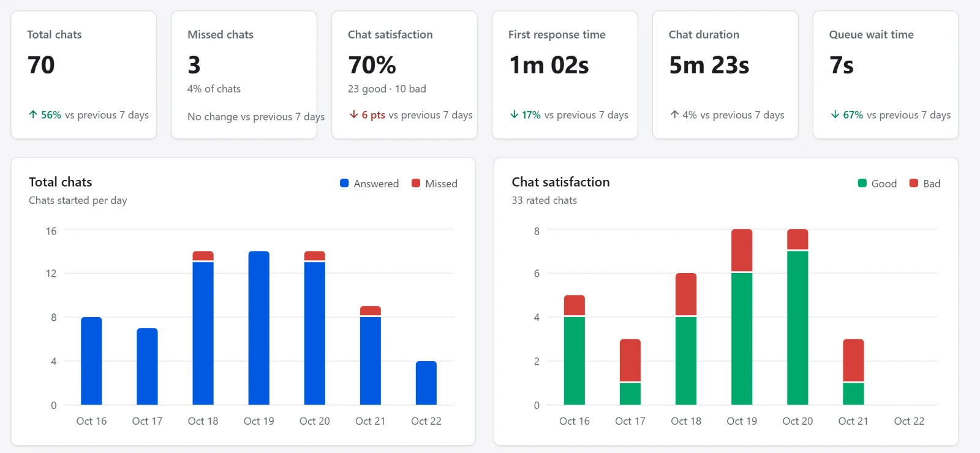This screenshot has height=453, width=980.
Task: Click the red missed segment on Oct 21 bar
Action: tap(371, 311)
